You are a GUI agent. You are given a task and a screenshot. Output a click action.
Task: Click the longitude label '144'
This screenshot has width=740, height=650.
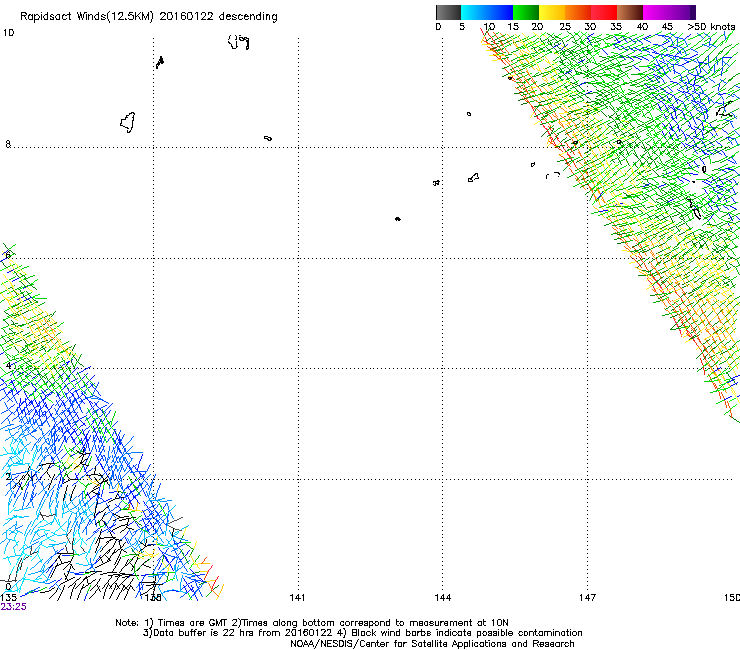tap(443, 598)
